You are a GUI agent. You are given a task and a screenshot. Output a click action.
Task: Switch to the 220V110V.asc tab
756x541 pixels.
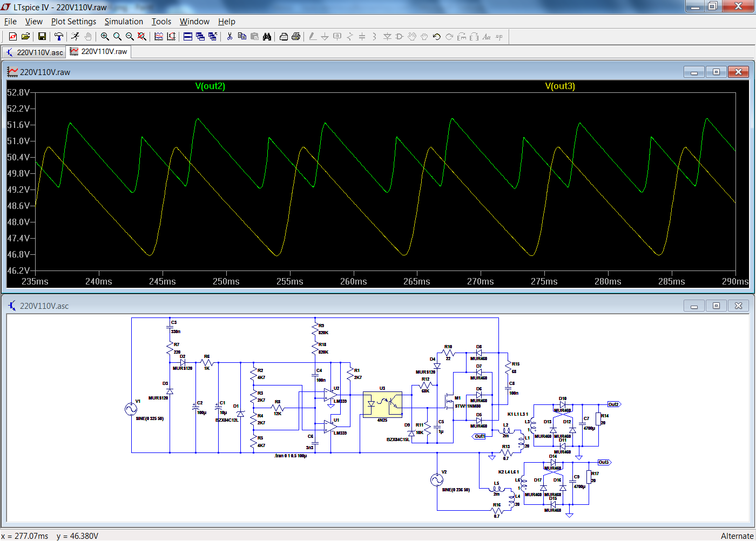pyautogui.click(x=34, y=52)
